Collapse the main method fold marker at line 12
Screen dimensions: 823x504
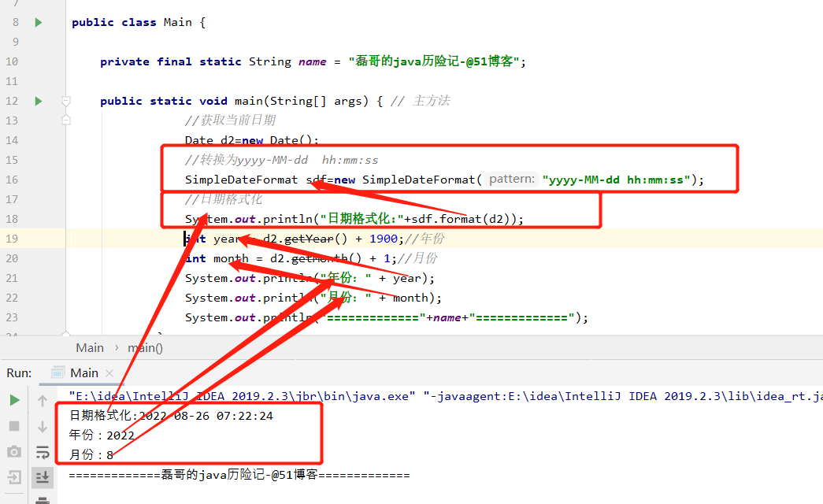(66, 100)
